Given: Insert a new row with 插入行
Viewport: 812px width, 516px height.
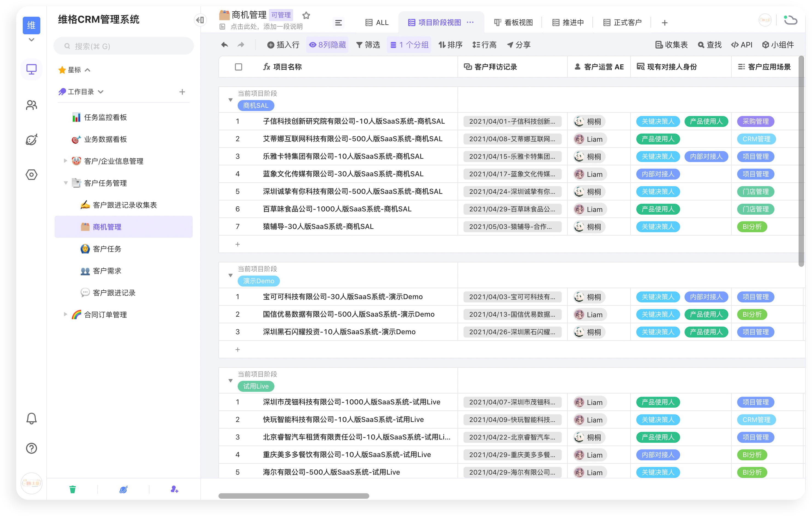Looking at the screenshot, I should click(x=283, y=44).
